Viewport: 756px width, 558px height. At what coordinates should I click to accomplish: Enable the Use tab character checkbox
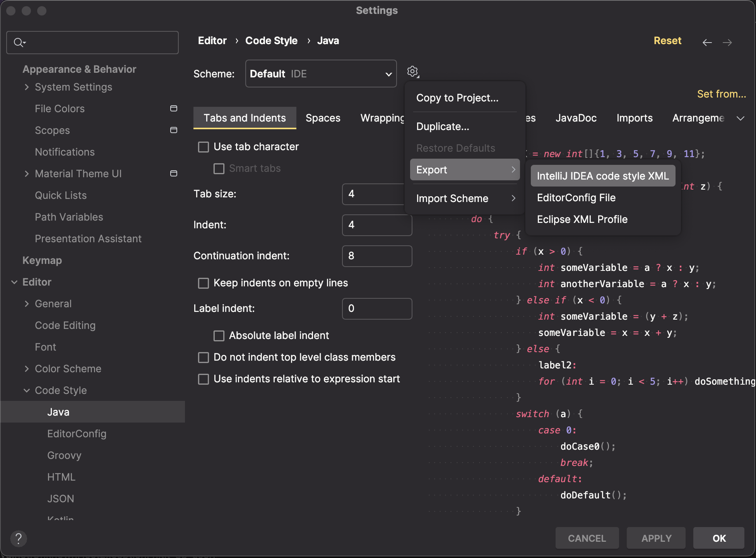pyautogui.click(x=204, y=147)
